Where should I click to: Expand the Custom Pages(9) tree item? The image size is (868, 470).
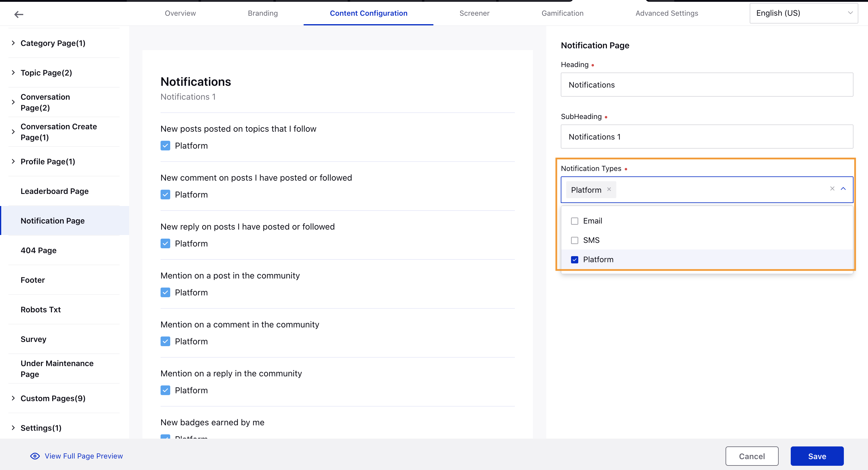pos(13,398)
